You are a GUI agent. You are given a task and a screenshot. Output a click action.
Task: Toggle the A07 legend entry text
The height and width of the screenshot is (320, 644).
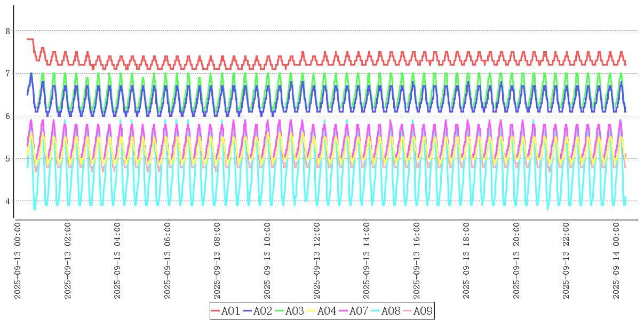tap(359, 311)
